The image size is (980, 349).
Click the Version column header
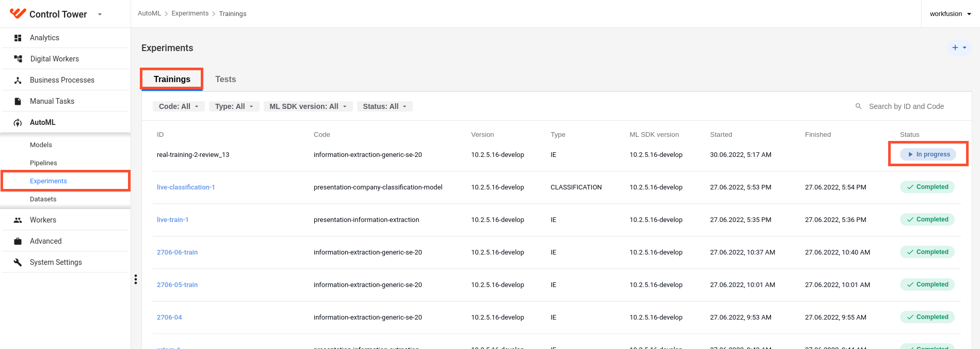(x=483, y=135)
